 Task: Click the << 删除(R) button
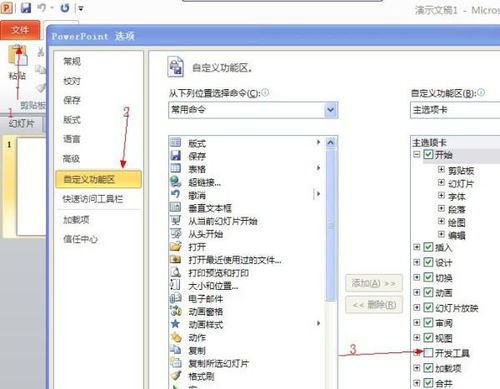coord(374,304)
